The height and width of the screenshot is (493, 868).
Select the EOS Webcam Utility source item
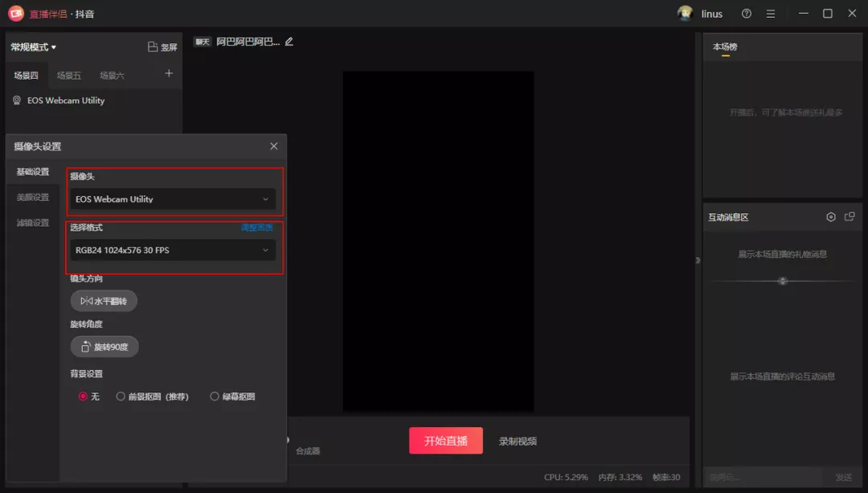click(66, 101)
